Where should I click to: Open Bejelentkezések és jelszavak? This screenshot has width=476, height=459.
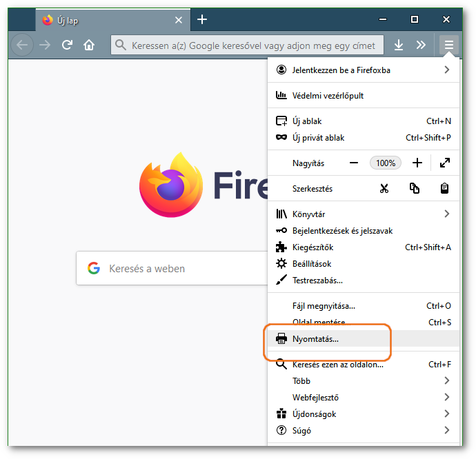point(364,231)
